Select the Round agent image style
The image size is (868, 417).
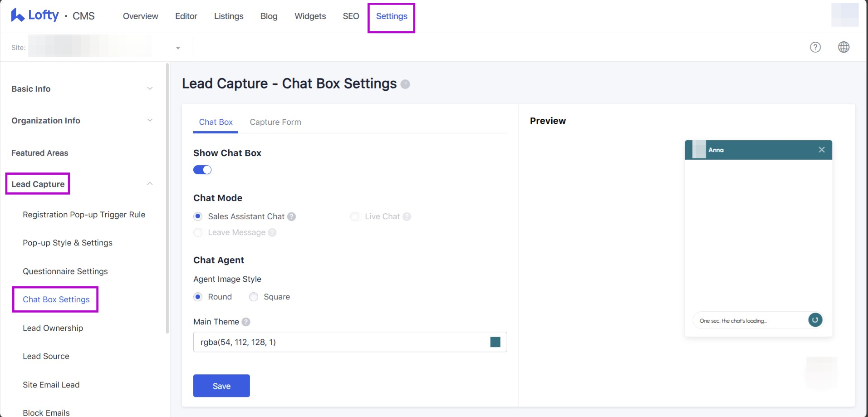pos(198,297)
